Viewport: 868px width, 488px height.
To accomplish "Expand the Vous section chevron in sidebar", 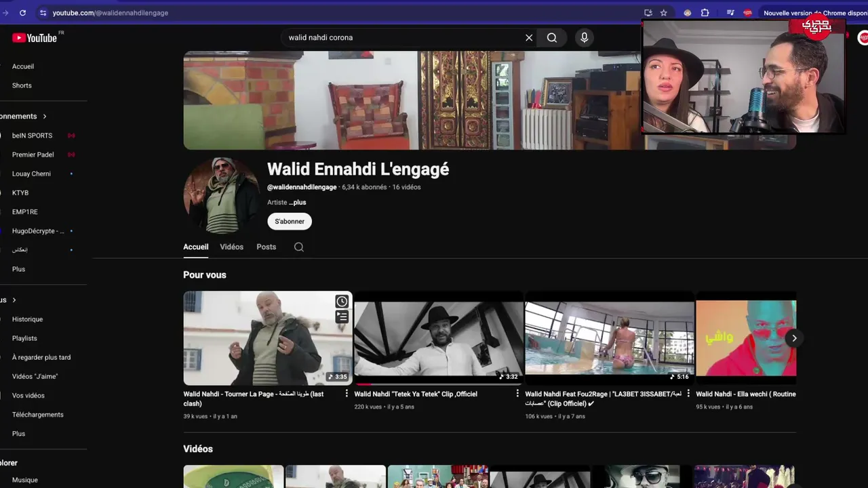I will tap(14, 300).
